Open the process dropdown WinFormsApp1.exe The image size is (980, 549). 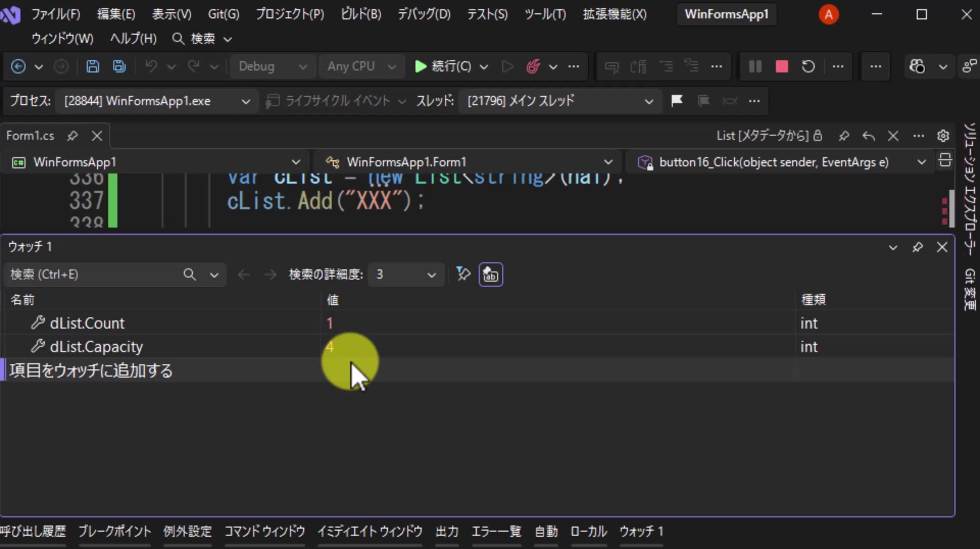tap(157, 101)
